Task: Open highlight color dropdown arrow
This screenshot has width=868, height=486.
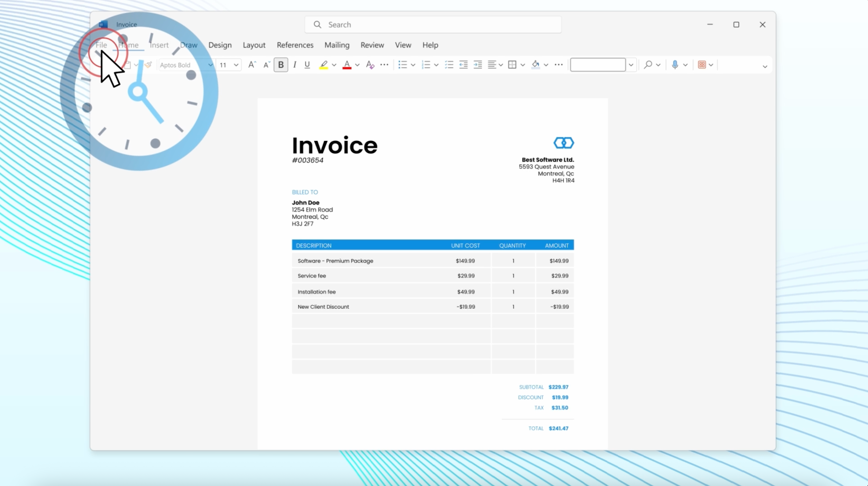Action: (x=334, y=65)
